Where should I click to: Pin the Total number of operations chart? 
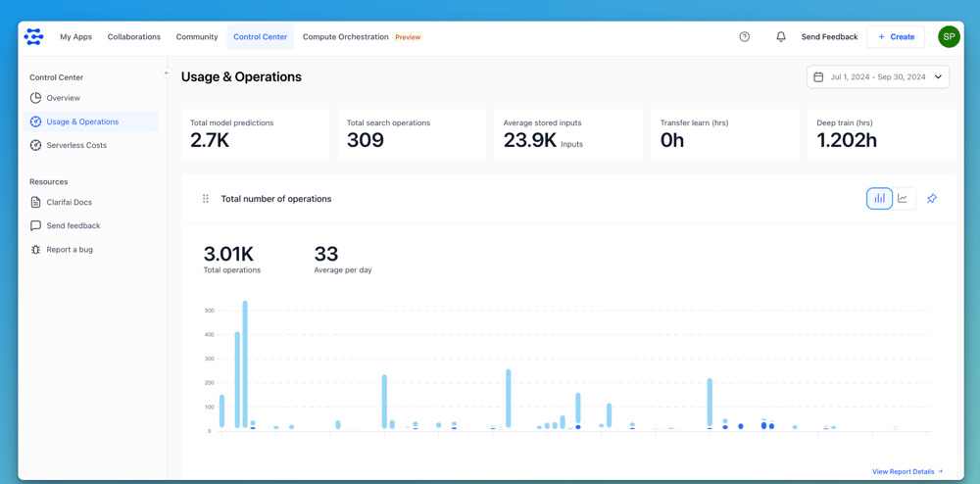coord(932,199)
